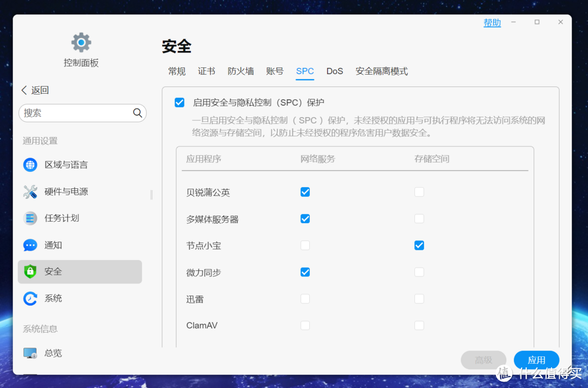Uncheck network service for 贝锐蒲公英
Image resolution: width=588 pixels, height=388 pixels.
click(x=305, y=192)
